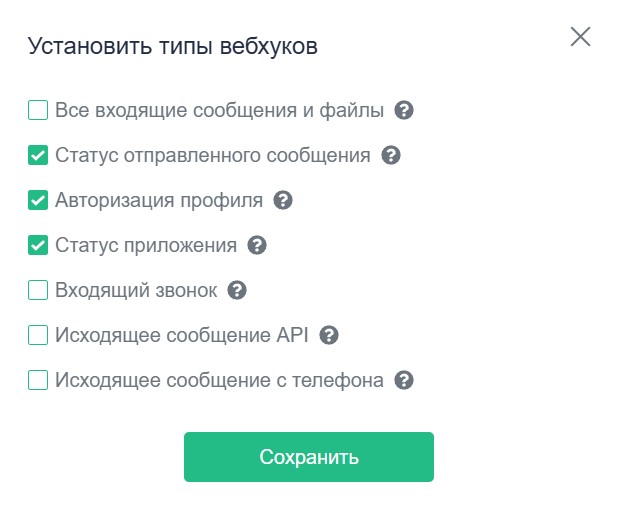The width and height of the screenshot is (619, 508).
Task: Click help icon next to 'Все входящие сообщения и файлы'
Action: coord(404,110)
